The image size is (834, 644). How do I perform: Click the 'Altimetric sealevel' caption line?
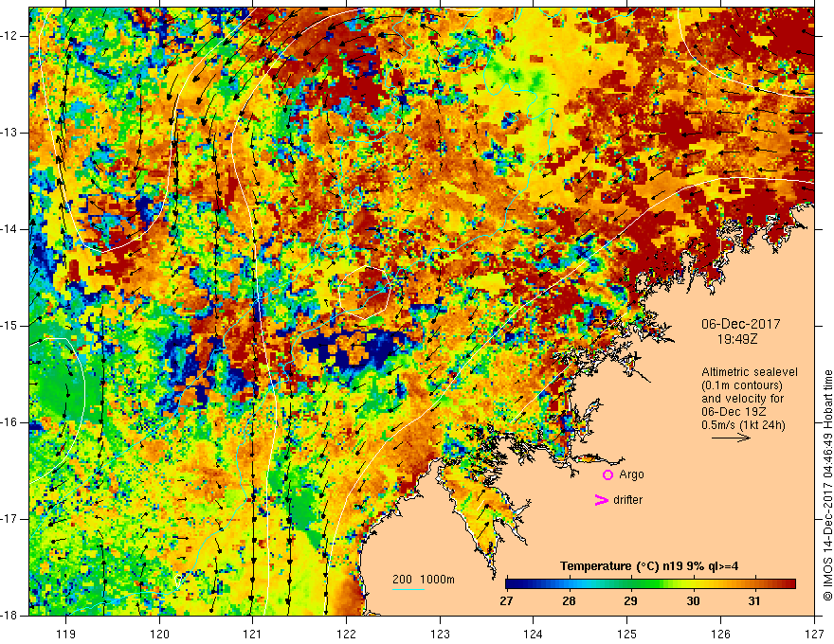pos(750,372)
